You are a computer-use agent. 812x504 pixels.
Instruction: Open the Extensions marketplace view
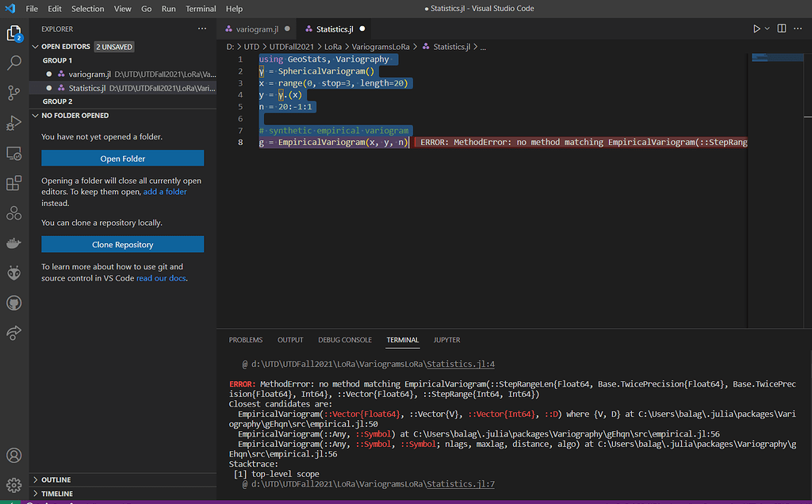click(x=13, y=184)
